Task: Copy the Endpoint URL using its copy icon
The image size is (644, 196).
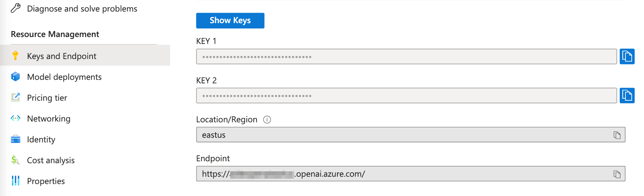Action: [617, 174]
